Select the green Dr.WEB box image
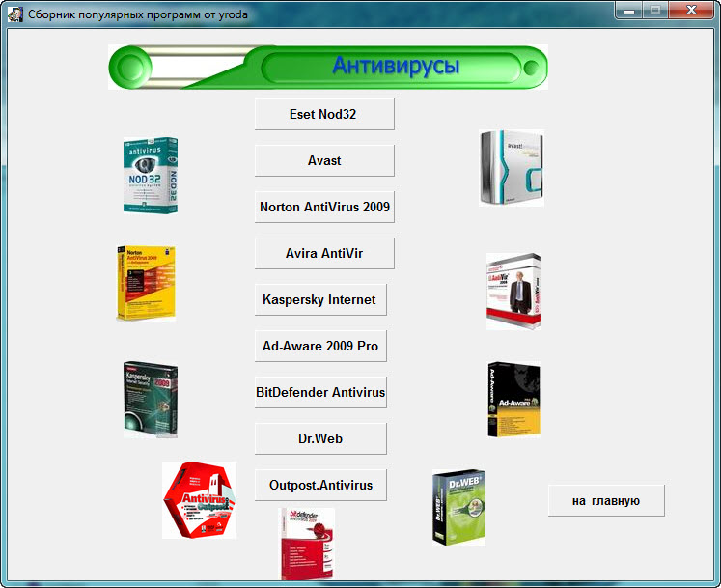 click(x=458, y=508)
